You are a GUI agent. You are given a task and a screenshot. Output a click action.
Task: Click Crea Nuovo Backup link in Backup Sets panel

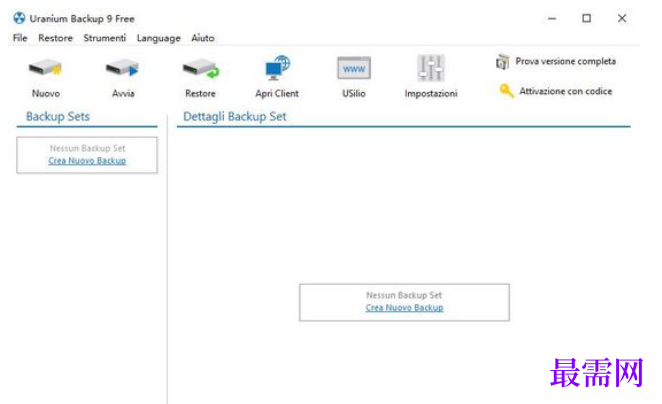[87, 161]
